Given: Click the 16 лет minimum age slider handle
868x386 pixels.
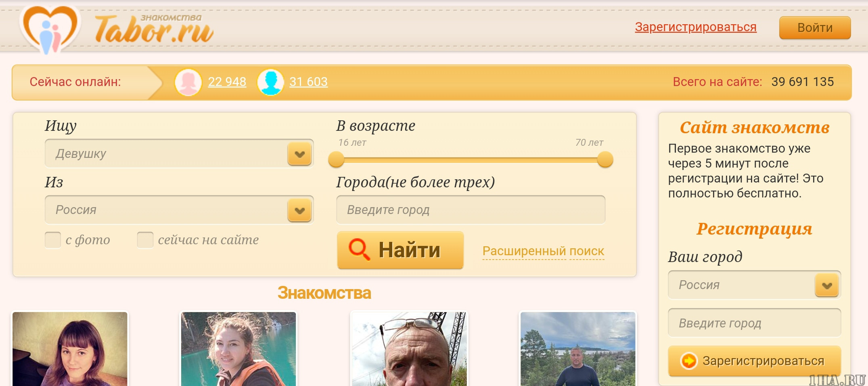Looking at the screenshot, I should 336,159.
